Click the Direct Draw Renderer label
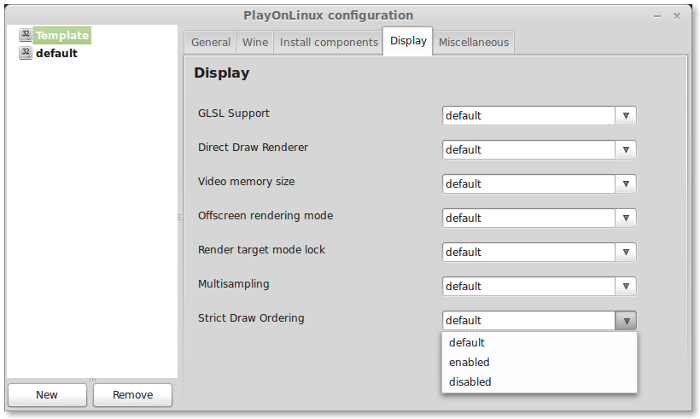700x419 pixels. (253, 147)
